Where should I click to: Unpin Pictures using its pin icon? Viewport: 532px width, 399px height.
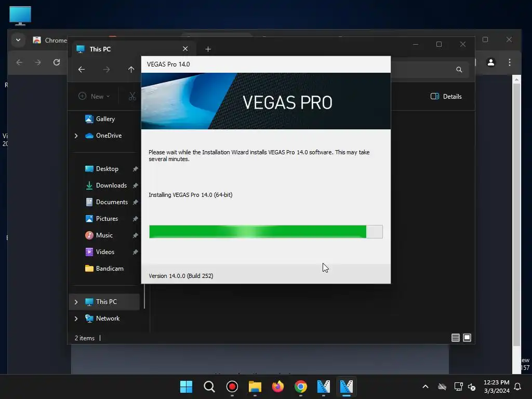coord(136,219)
